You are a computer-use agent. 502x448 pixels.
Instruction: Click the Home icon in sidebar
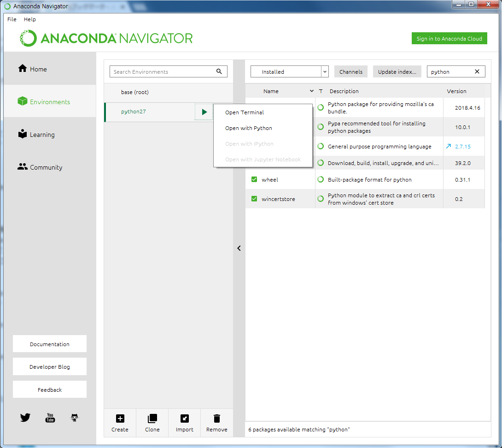click(23, 68)
